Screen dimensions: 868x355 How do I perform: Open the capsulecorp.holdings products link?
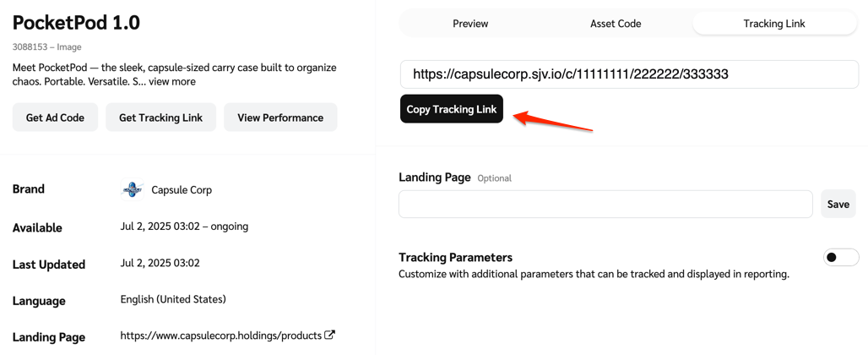(220, 336)
